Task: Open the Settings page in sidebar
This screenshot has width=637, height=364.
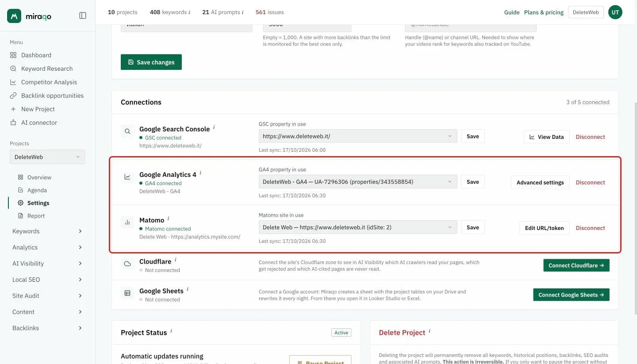Action: (38, 203)
